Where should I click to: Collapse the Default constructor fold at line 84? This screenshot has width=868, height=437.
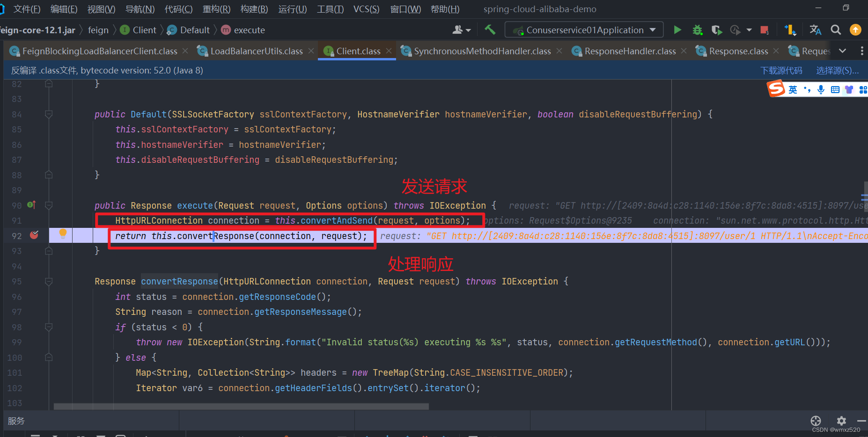(x=49, y=114)
